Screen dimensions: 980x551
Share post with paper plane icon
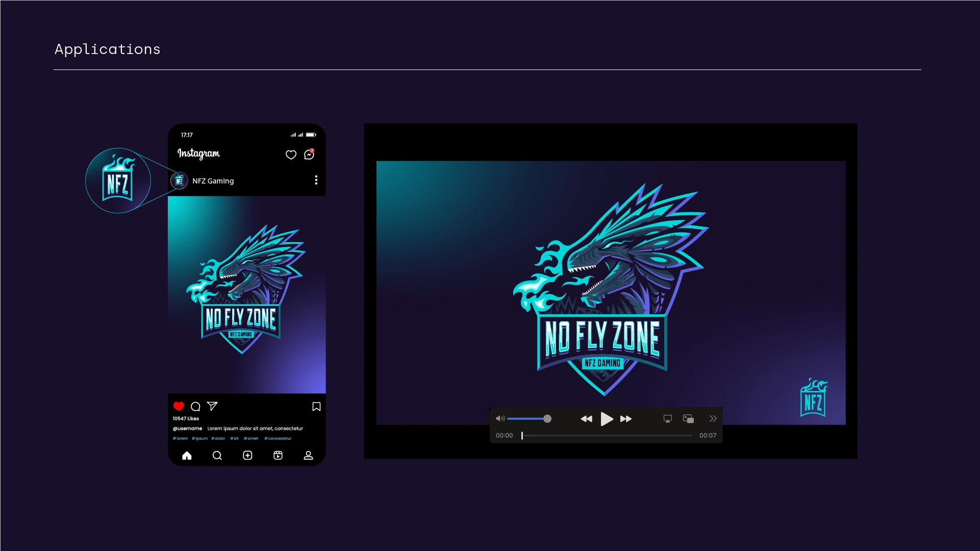(x=212, y=406)
